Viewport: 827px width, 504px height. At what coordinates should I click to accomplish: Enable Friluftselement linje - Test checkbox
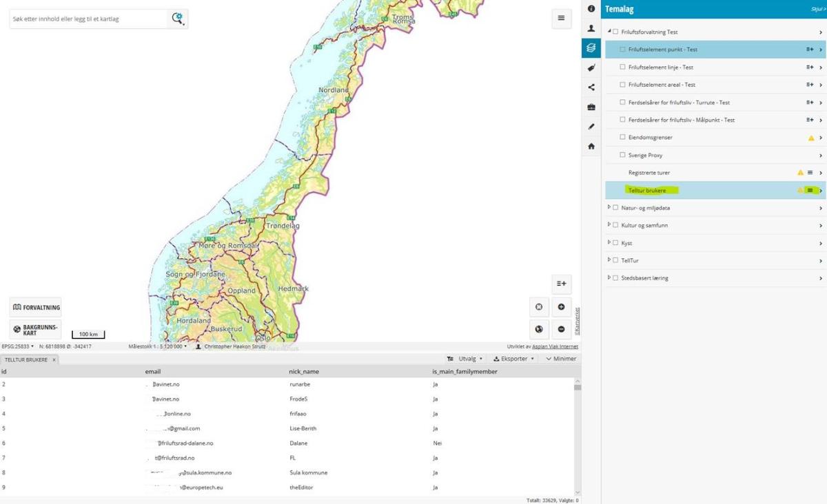click(x=622, y=67)
